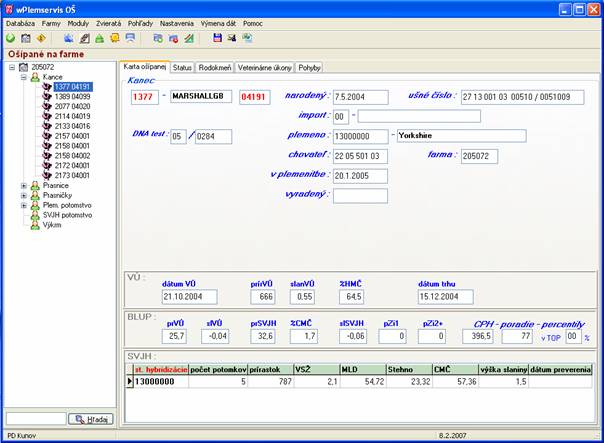The image size is (604, 443).
Task: Switch to the Rodokmeň tab
Action: click(215, 68)
